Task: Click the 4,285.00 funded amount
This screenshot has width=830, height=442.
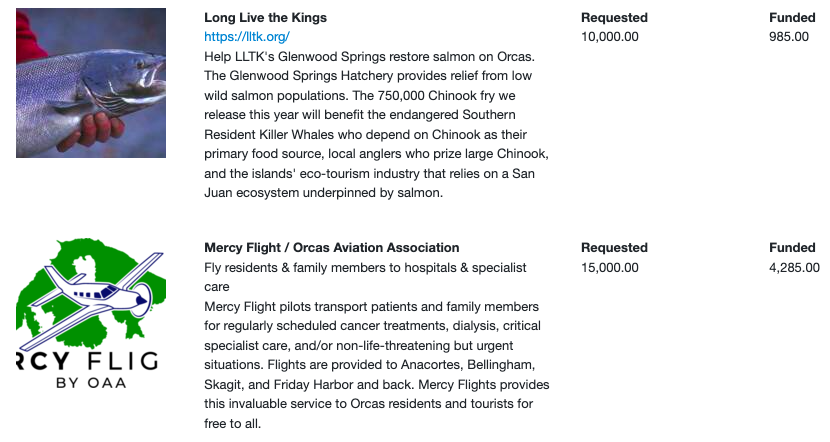Action: (794, 267)
